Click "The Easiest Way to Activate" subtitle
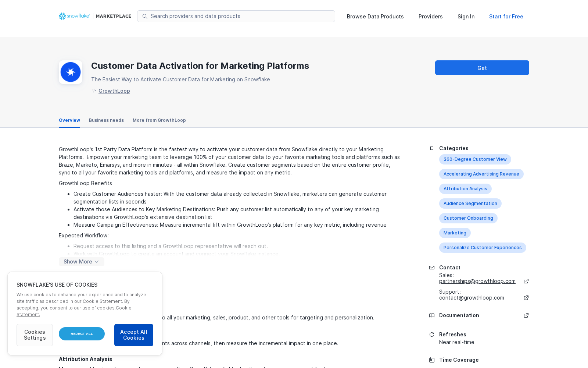The width and height of the screenshot is (588, 368). coord(180,79)
